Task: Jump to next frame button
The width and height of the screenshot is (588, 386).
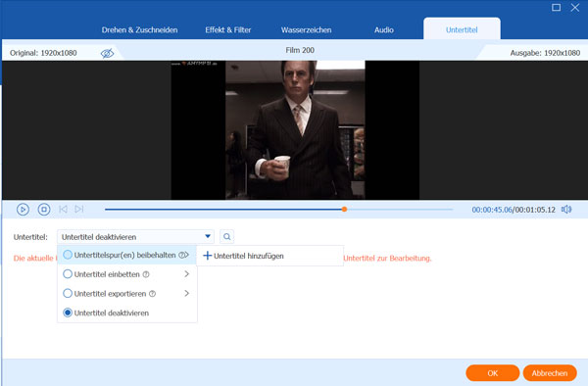Action: coord(78,209)
